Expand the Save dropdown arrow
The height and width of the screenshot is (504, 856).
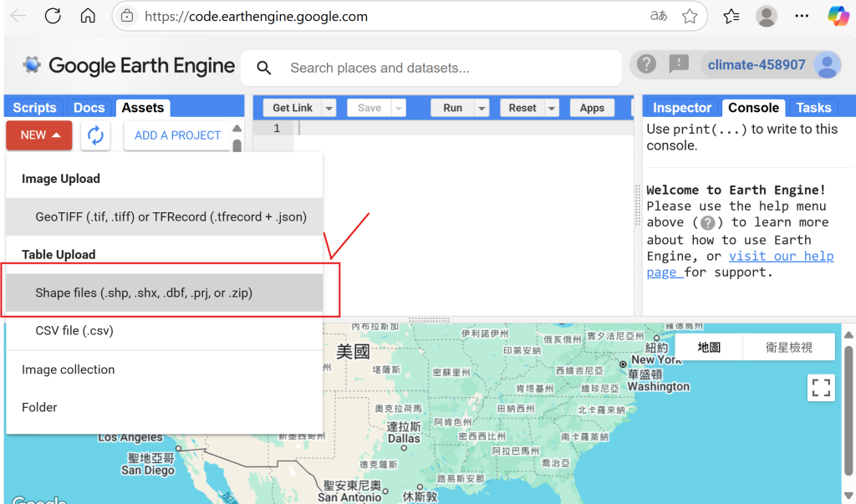pyautogui.click(x=399, y=108)
